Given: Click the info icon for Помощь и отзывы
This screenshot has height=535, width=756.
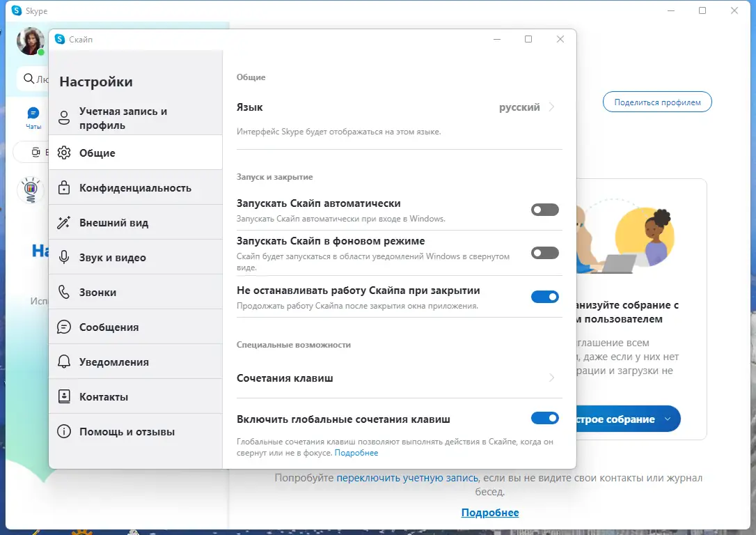Looking at the screenshot, I should tap(63, 431).
